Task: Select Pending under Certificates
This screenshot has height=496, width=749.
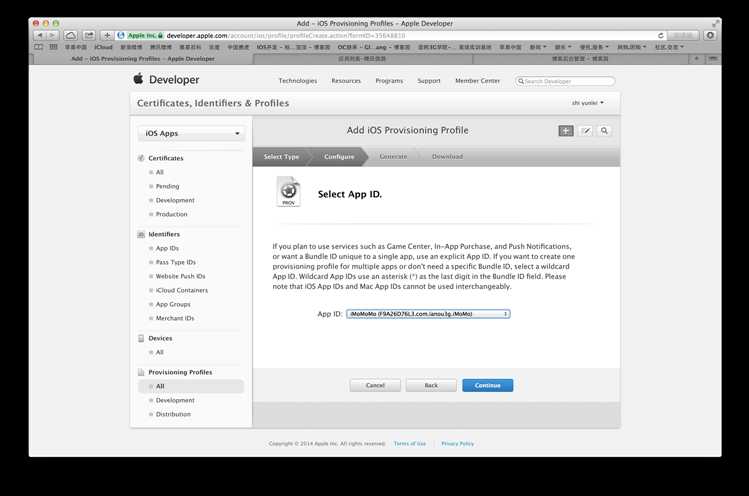Action: coord(167,186)
